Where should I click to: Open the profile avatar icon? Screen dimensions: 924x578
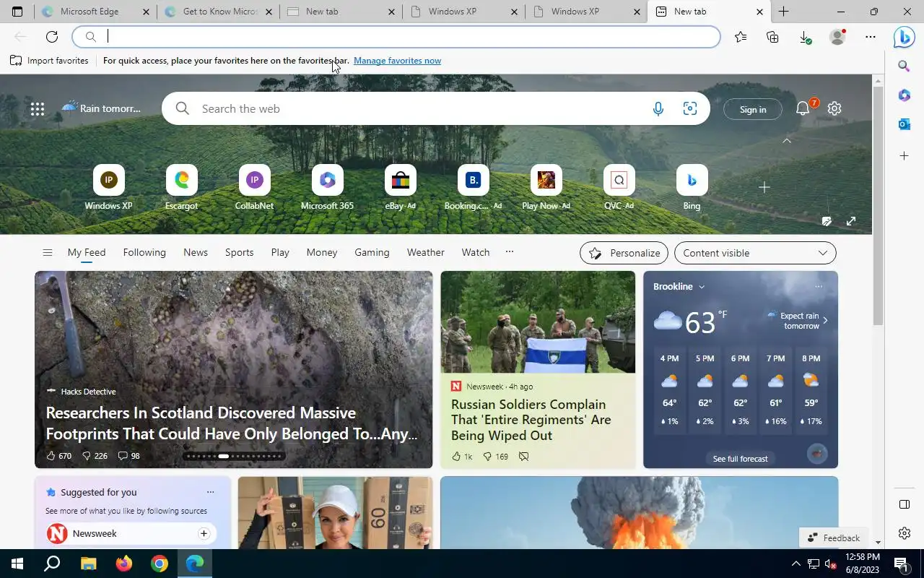837,37
